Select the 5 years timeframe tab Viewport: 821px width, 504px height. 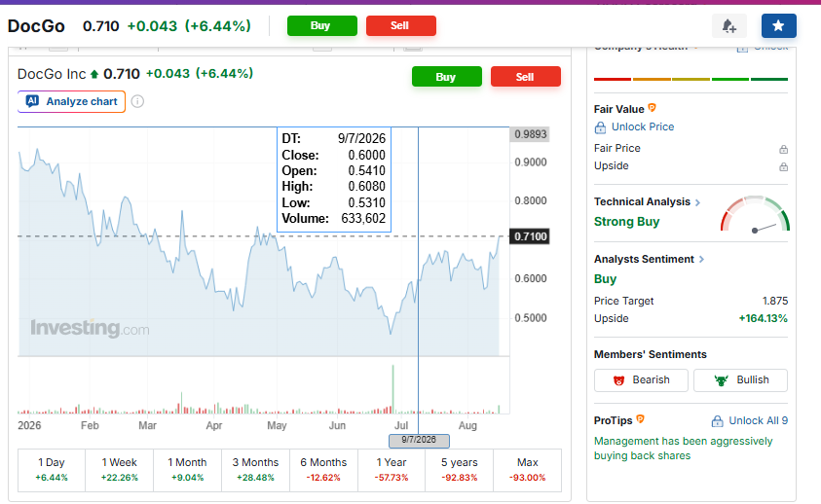point(459,469)
